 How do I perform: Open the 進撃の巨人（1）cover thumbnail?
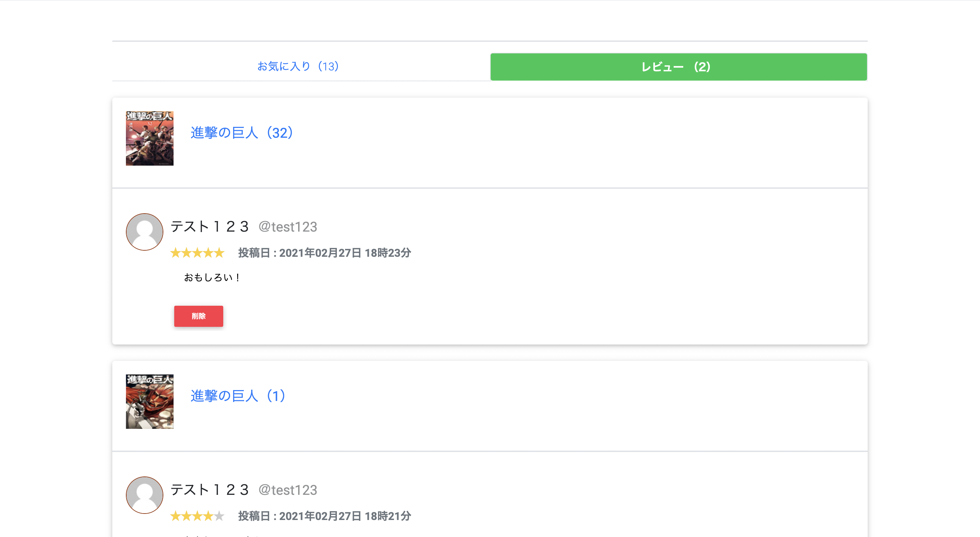[x=149, y=401]
